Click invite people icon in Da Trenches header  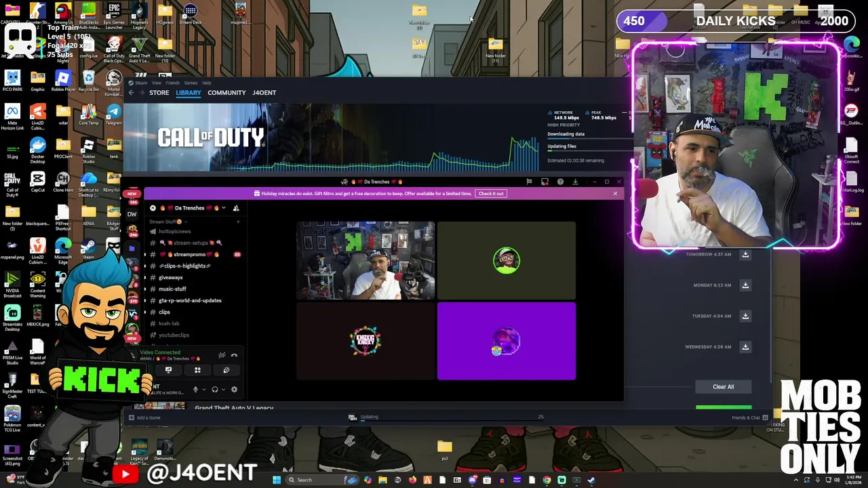(236, 208)
